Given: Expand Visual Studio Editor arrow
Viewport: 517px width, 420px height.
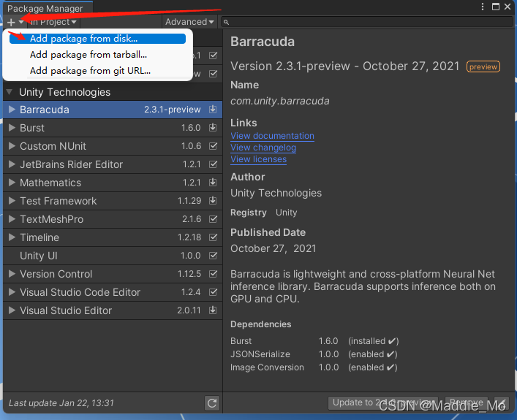Looking at the screenshot, I should click(12, 310).
